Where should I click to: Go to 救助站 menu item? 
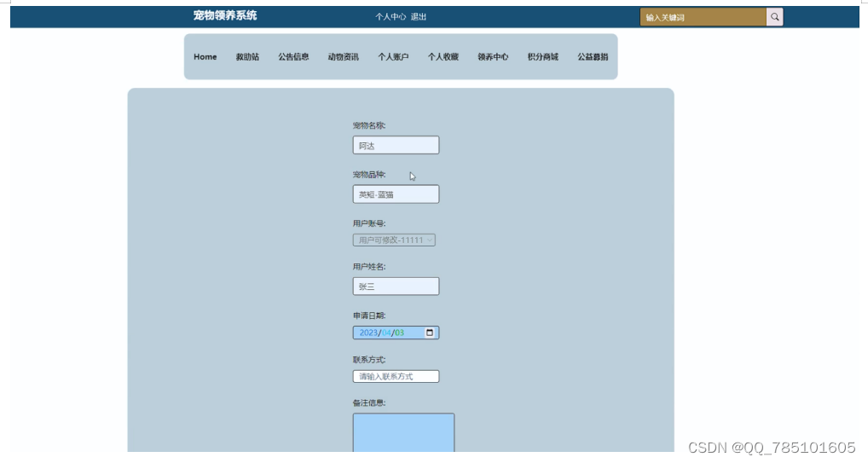tap(247, 57)
